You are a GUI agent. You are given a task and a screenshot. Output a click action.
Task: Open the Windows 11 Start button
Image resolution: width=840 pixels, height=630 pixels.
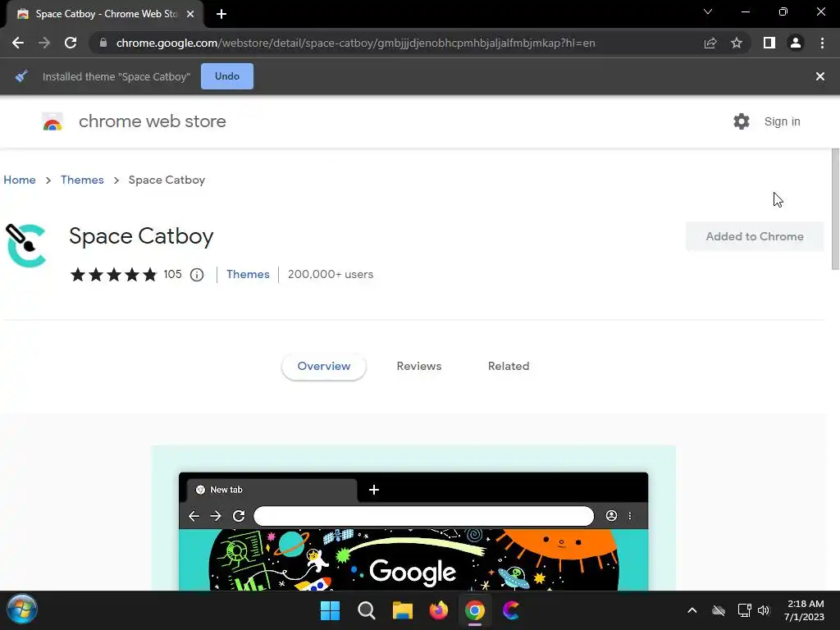point(330,610)
